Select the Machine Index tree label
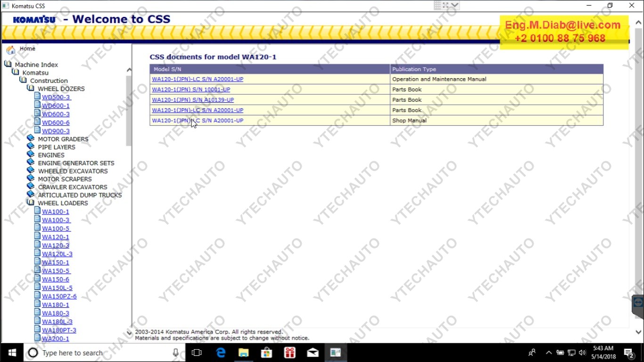 point(36,65)
